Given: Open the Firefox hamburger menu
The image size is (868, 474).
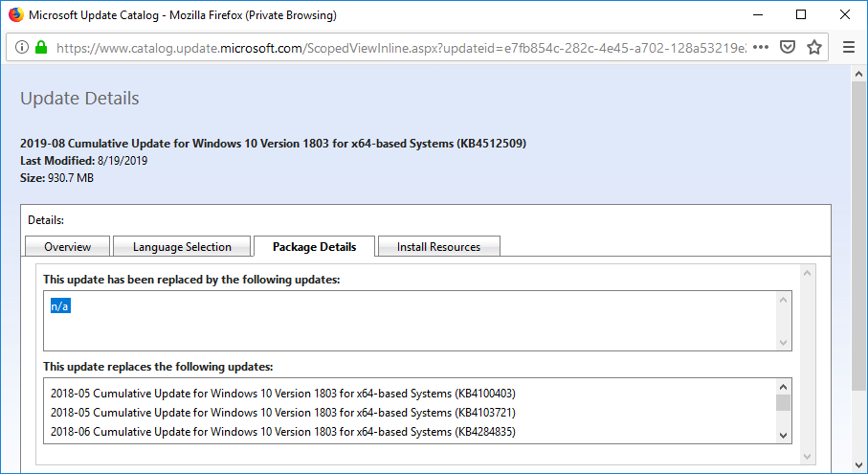Looking at the screenshot, I should [849, 47].
